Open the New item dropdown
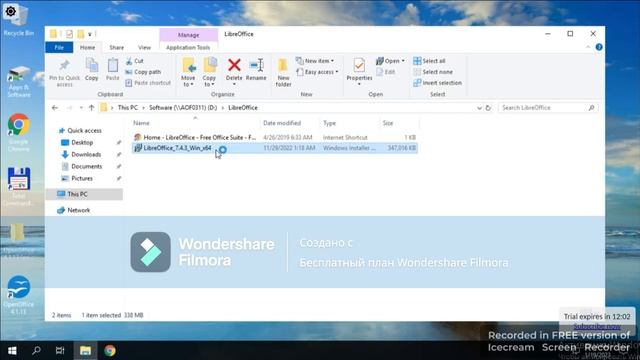Screen dimensions: 640x360 pos(315,61)
